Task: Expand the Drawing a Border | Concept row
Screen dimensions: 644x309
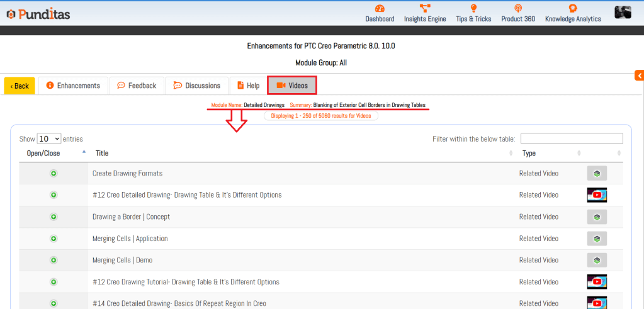Action: [54, 217]
